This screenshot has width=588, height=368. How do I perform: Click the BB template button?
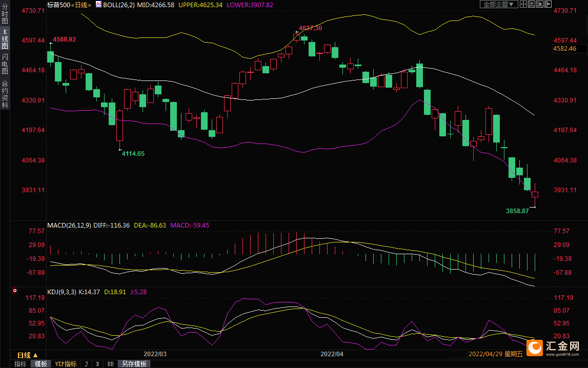coord(110,364)
